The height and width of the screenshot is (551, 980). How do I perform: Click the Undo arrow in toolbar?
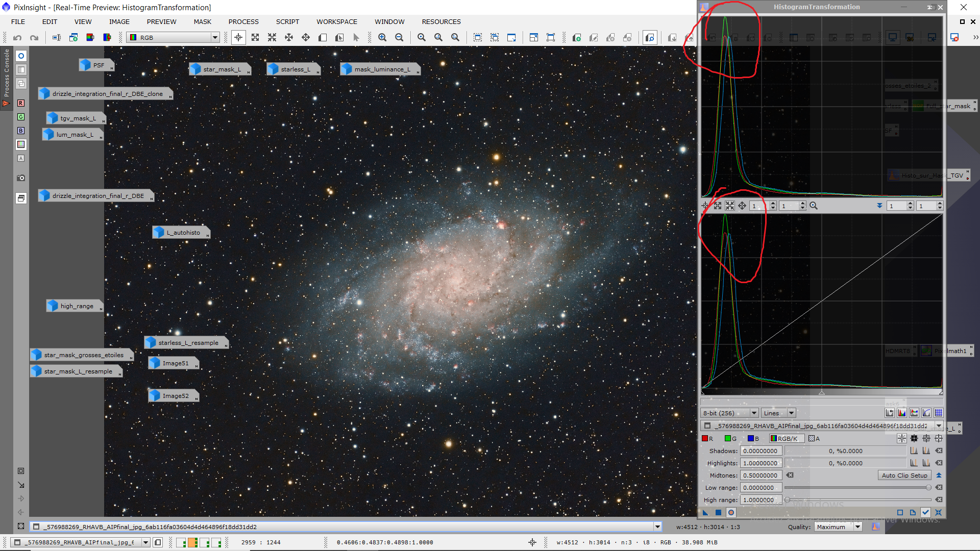[x=17, y=37]
